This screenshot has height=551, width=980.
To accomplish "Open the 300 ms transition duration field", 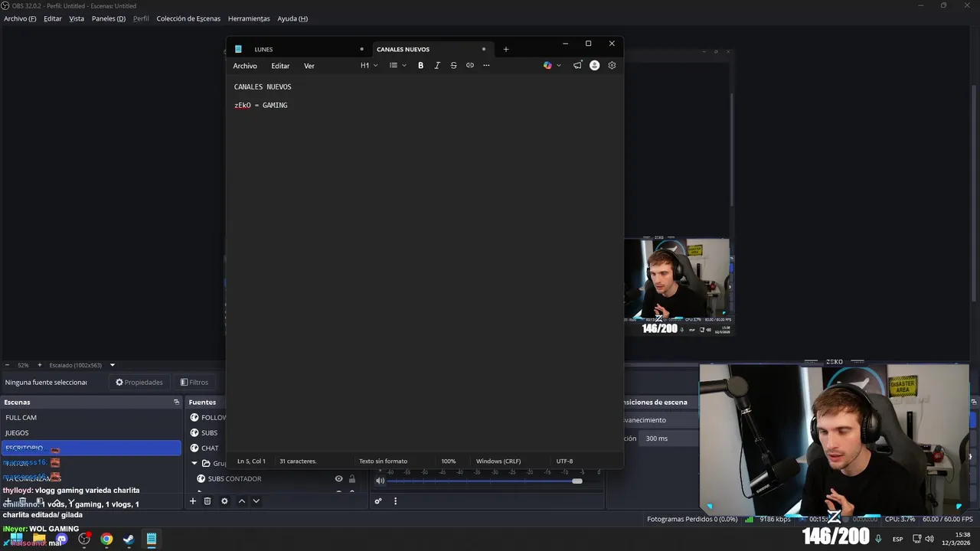I will 668,439.
